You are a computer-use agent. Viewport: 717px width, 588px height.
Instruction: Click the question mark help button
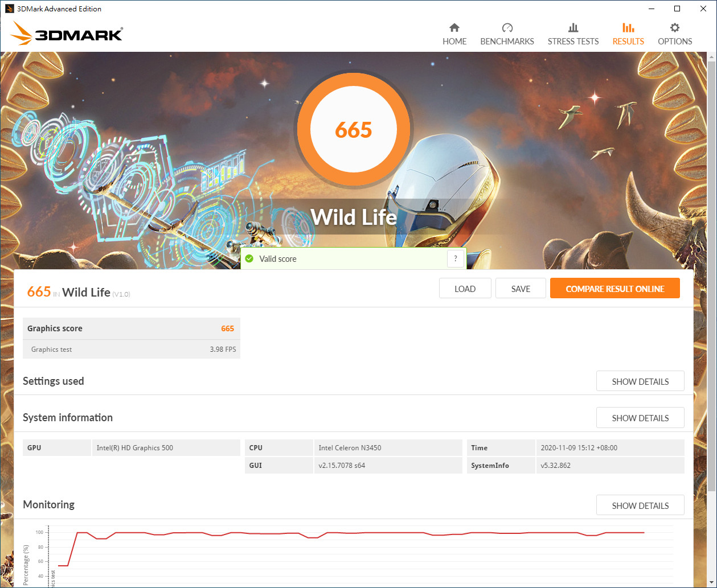[x=455, y=259]
